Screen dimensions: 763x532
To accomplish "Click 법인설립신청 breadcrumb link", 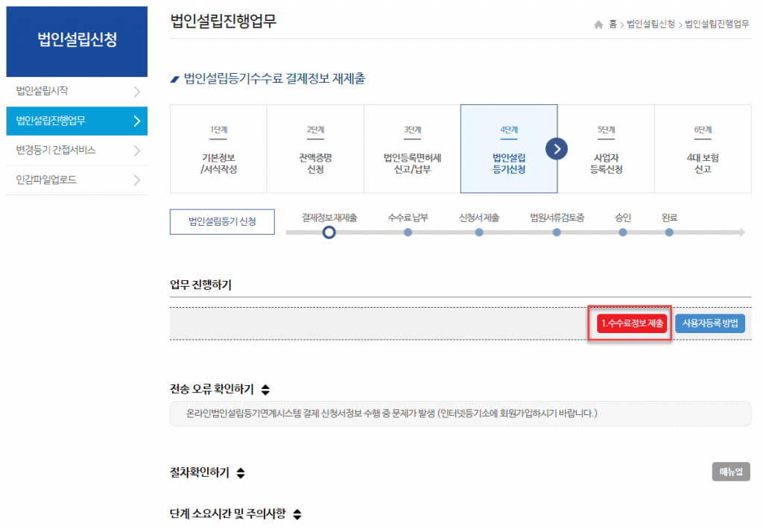I will (650, 25).
